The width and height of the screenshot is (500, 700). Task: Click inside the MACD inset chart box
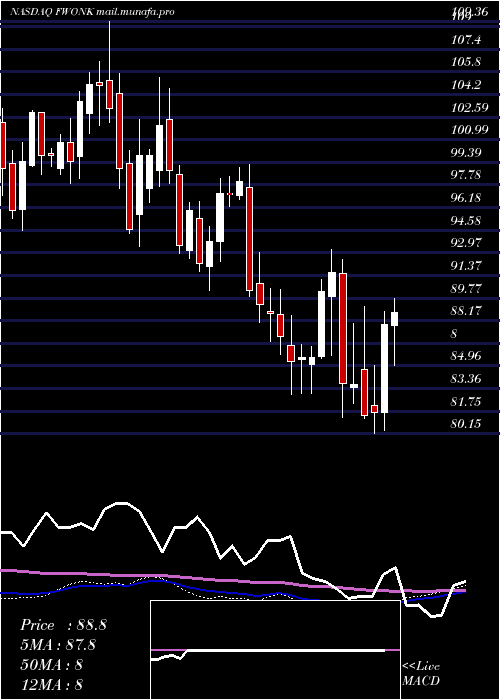[x=275, y=650]
